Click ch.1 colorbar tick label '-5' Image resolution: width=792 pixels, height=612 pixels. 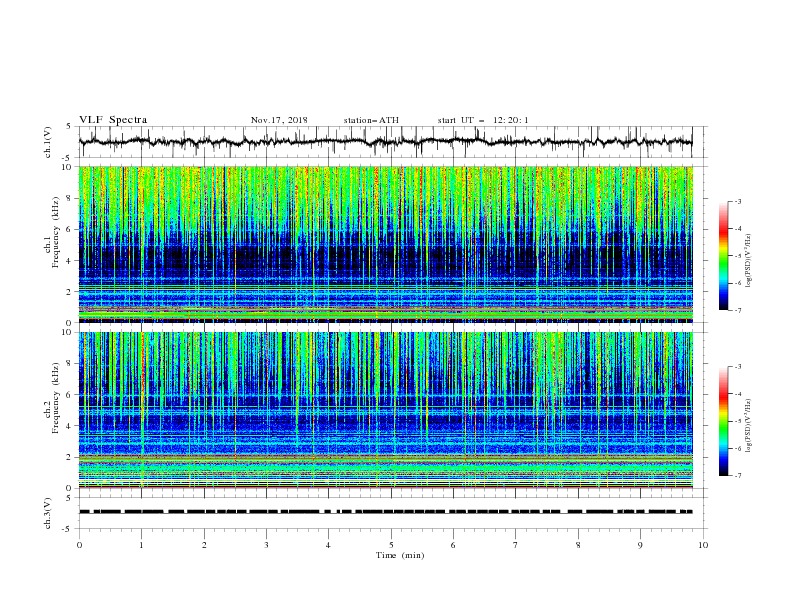point(737,256)
